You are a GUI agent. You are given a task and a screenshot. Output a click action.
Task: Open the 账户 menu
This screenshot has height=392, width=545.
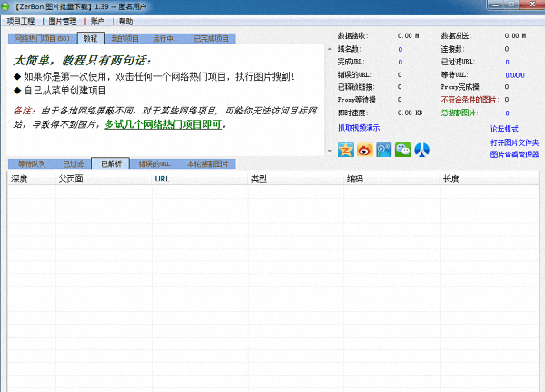(97, 20)
